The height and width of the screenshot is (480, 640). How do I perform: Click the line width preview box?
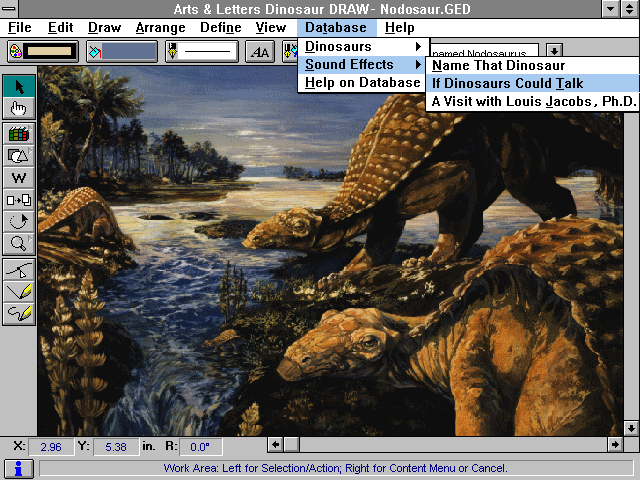208,51
